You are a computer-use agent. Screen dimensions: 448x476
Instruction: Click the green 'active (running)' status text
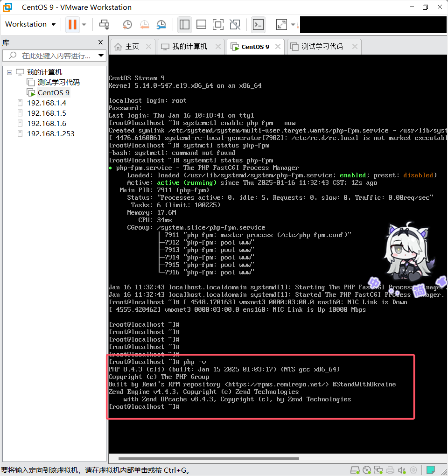187,183
